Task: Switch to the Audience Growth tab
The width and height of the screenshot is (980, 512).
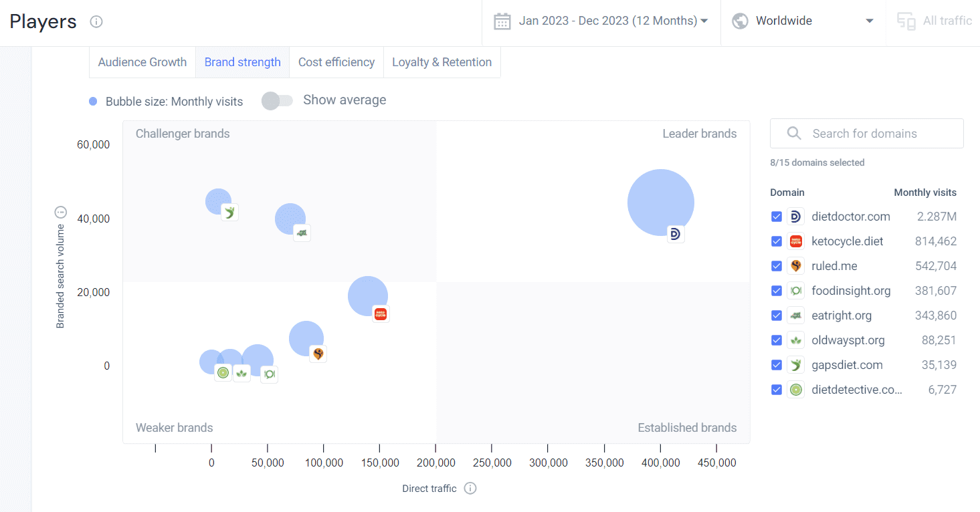Action: tap(142, 62)
